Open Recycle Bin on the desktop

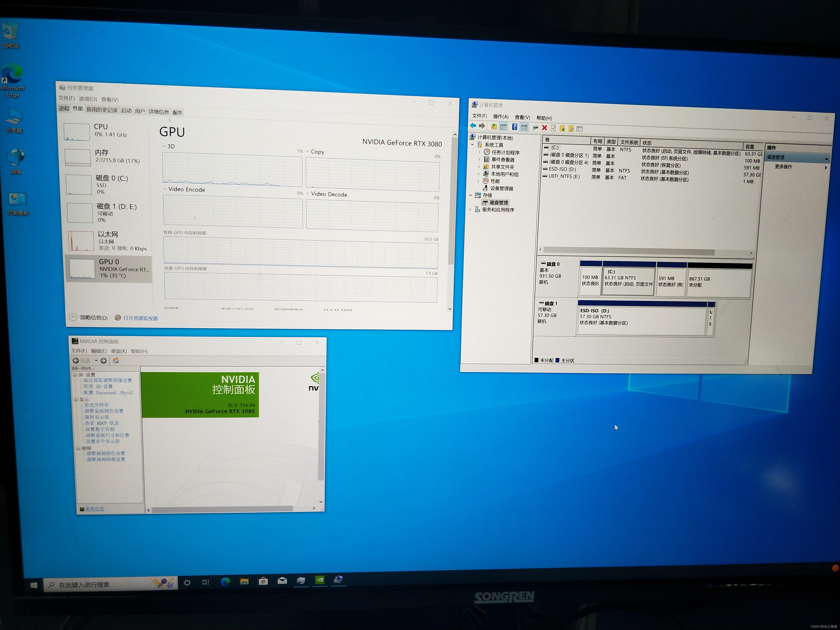point(10,36)
